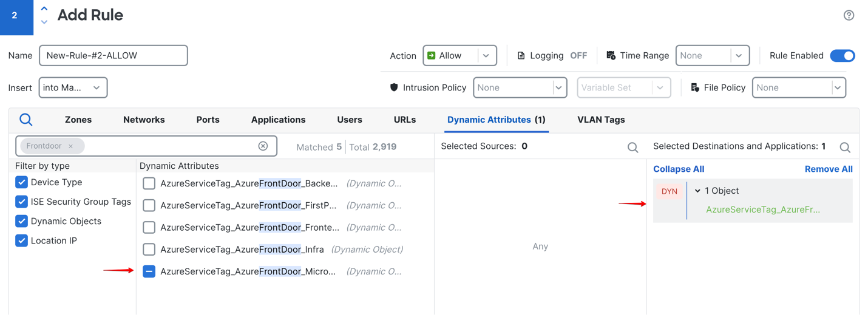Click the Logging document icon
The image size is (868, 317).
pyautogui.click(x=521, y=55)
